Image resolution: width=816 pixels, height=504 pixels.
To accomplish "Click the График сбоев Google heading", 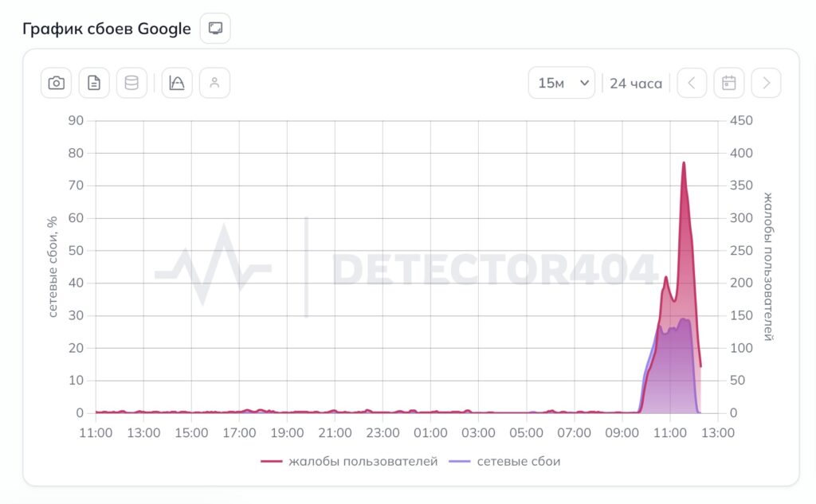I will click(x=107, y=29).
